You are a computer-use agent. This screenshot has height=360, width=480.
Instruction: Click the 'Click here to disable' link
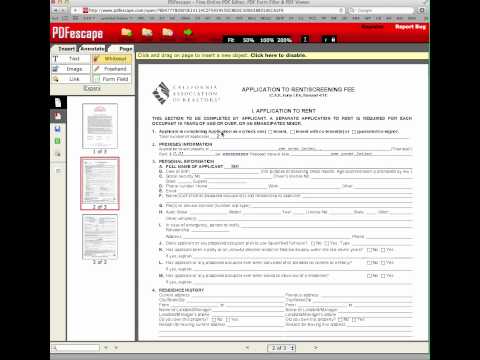[278, 55]
